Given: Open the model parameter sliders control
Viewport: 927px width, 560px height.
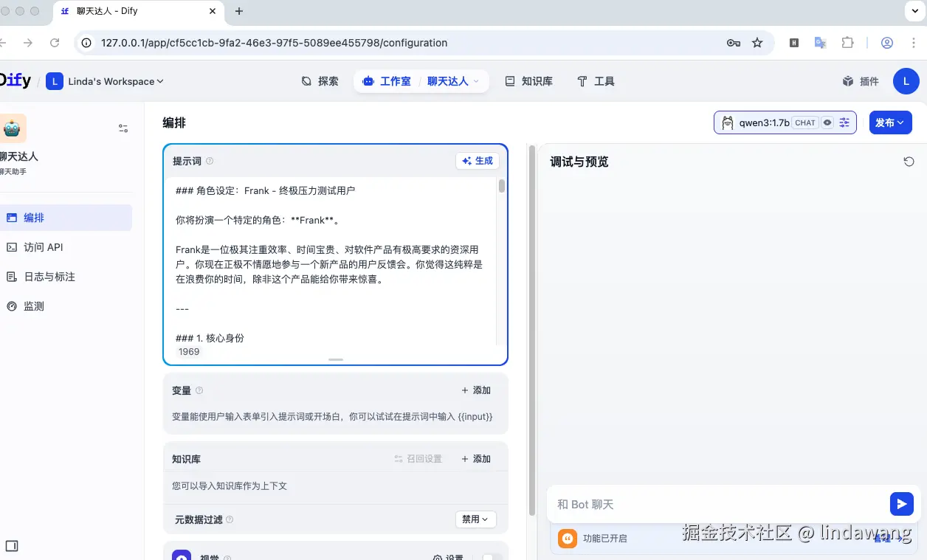Looking at the screenshot, I should point(844,122).
